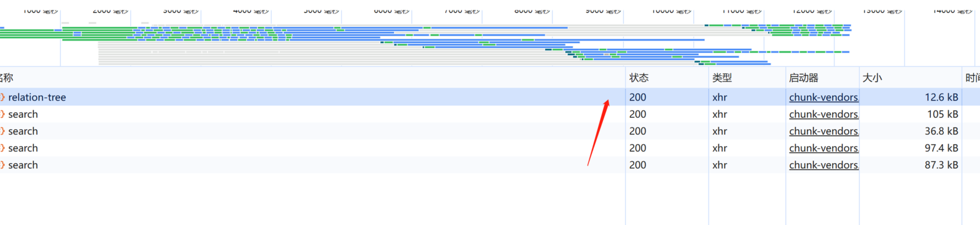The image size is (980, 225).
Task: Open the chunk-vendors link on the 105 kB row
Action: tap(823, 114)
